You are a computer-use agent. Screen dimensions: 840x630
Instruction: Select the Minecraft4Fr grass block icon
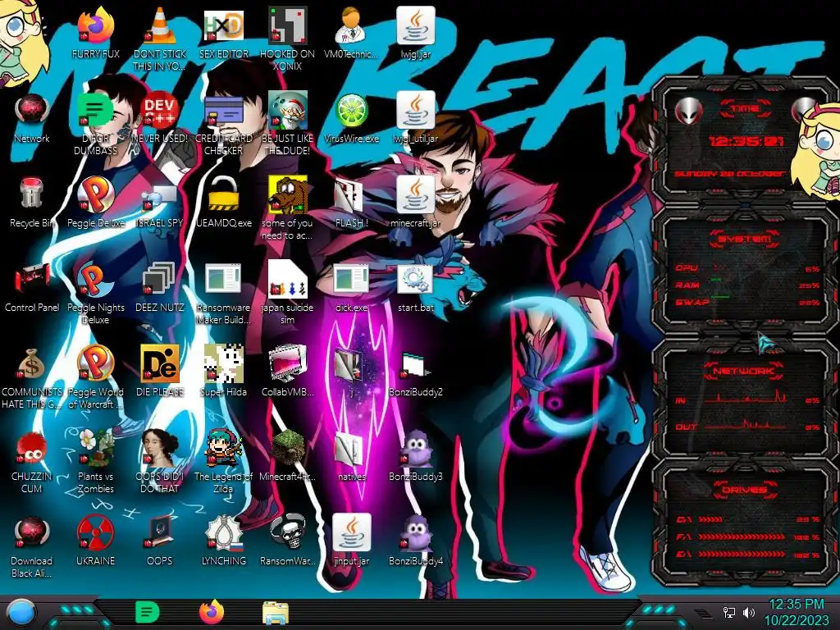coord(287,456)
